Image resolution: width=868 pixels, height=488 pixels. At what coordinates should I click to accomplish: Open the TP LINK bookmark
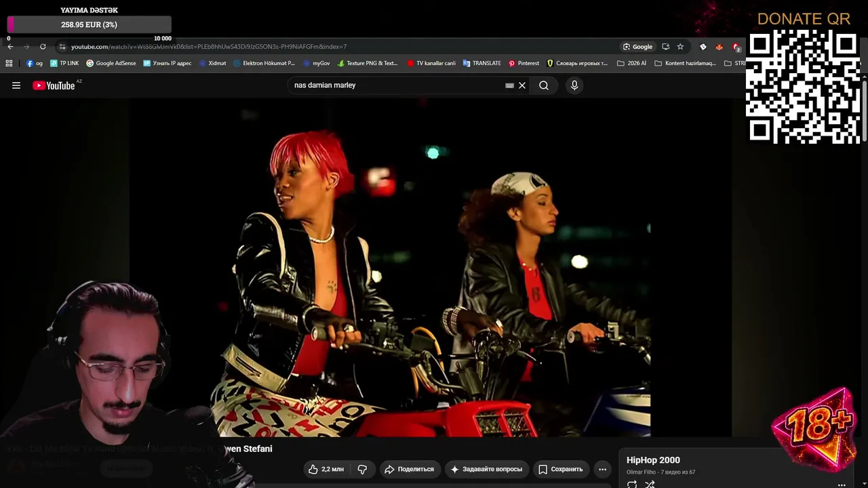coord(64,63)
